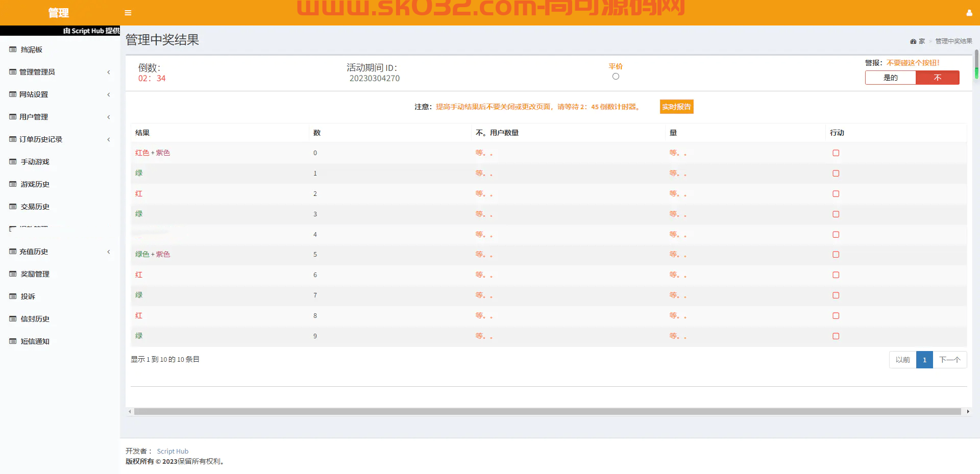Open 短信通知 in the sidebar

click(x=35, y=341)
